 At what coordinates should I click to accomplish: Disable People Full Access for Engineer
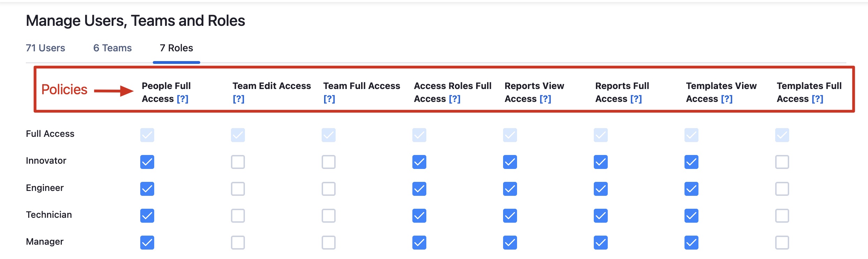point(147,189)
